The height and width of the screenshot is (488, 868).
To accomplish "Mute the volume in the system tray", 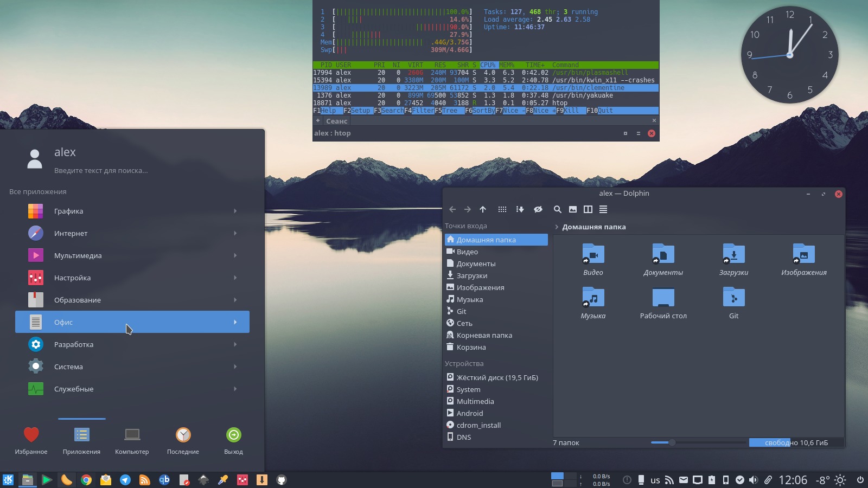I will click(752, 480).
